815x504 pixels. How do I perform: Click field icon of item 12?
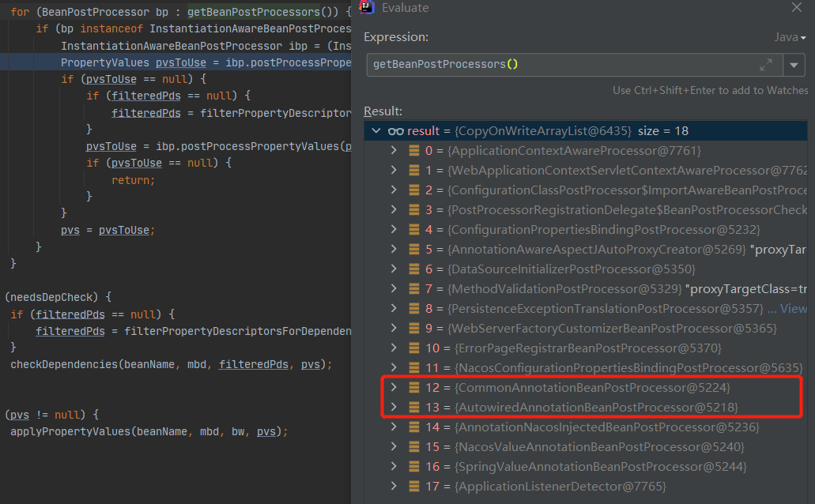413,388
